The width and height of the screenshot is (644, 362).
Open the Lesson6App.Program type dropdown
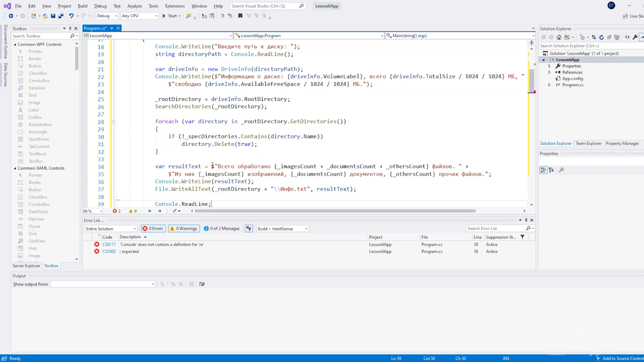309,36
